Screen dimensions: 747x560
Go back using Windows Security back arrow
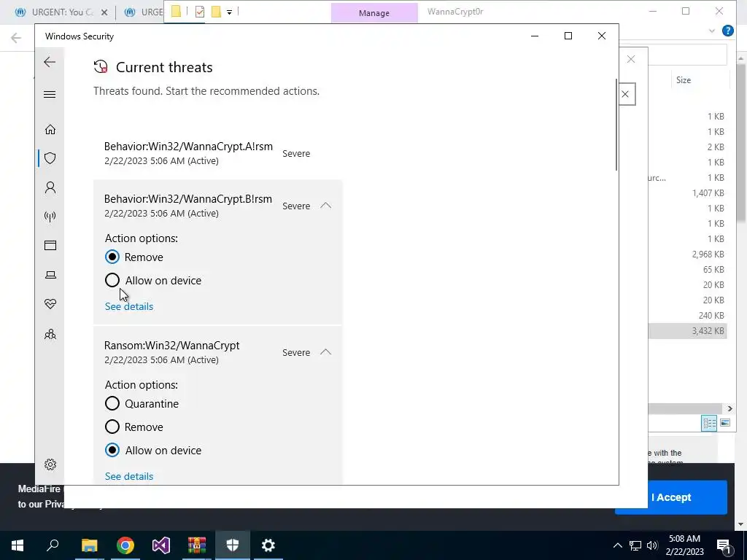click(50, 62)
